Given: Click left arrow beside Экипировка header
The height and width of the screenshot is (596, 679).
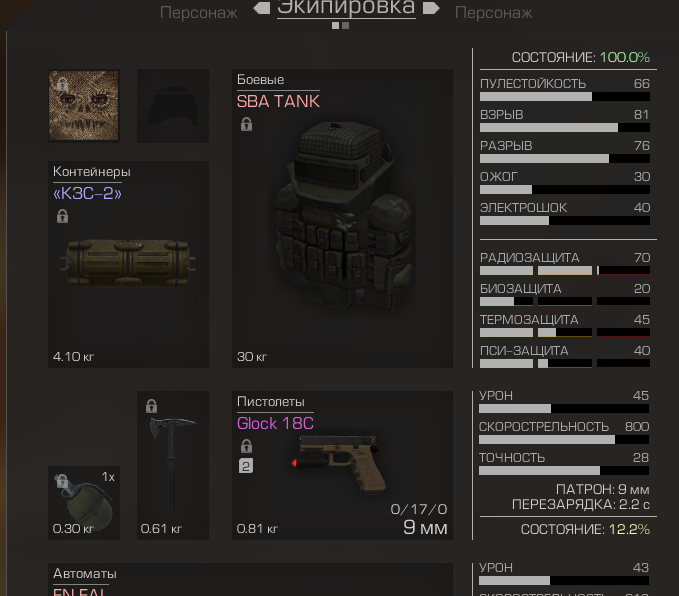Looking at the screenshot, I should coord(262,8).
